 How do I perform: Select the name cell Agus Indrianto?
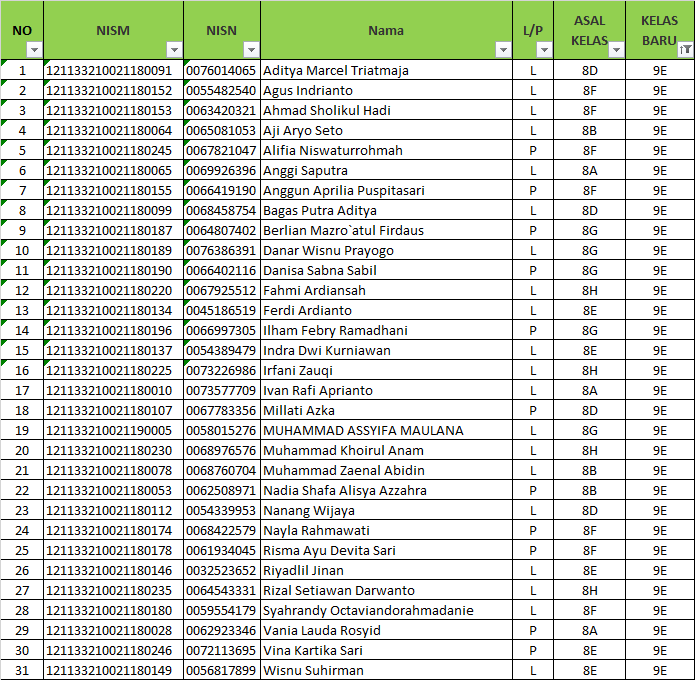tap(387, 90)
